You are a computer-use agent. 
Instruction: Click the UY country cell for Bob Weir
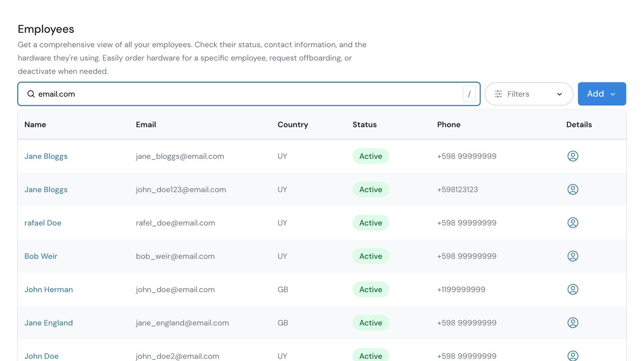click(282, 256)
